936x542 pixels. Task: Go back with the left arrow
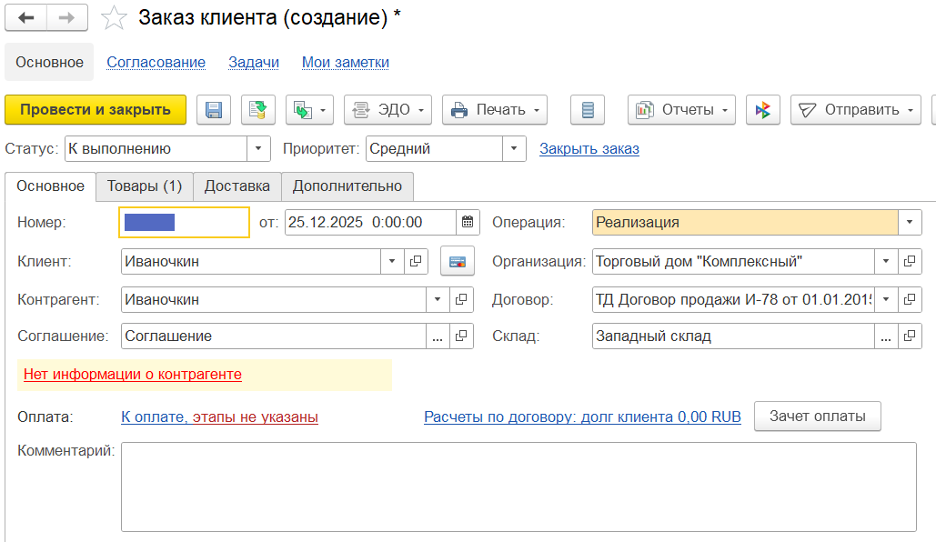tap(26, 18)
